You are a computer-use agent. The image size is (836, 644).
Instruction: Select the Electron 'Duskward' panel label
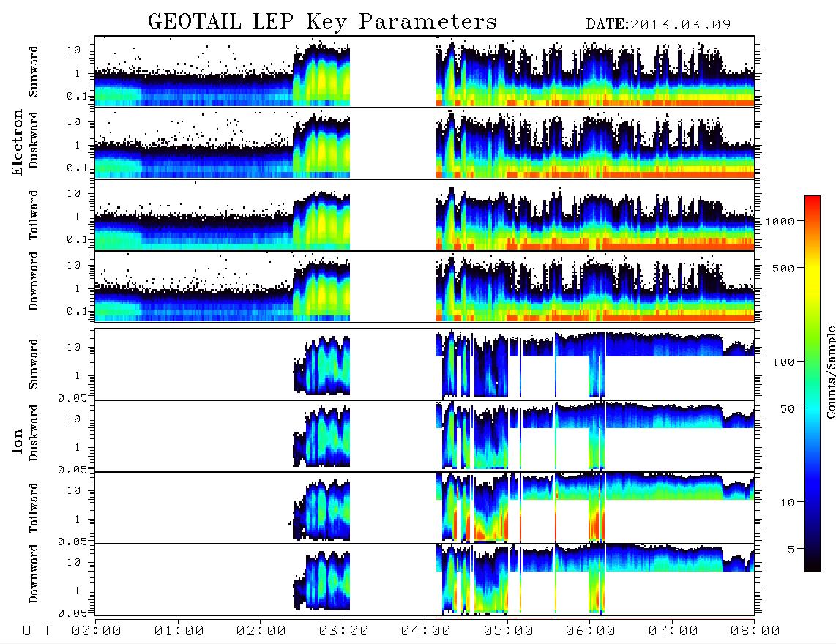(x=34, y=140)
